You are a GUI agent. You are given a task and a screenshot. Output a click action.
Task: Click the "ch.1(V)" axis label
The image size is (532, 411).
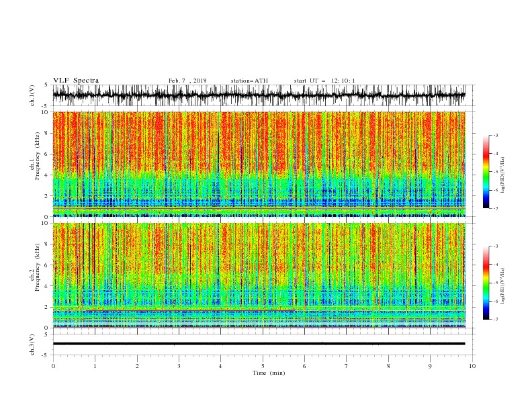(x=32, y=95)
